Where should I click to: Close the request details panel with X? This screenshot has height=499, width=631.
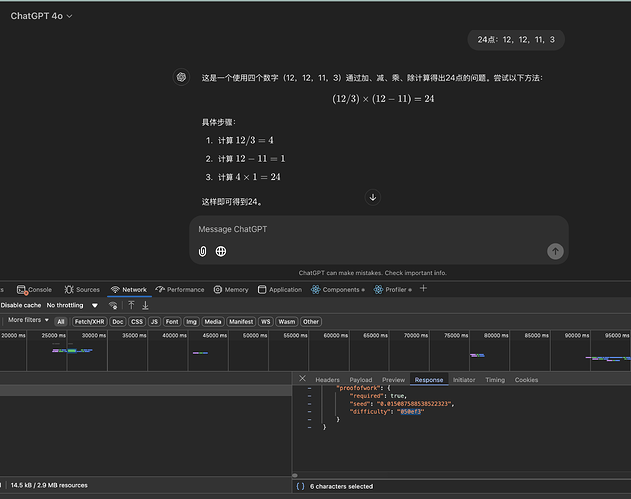[303, 378]
